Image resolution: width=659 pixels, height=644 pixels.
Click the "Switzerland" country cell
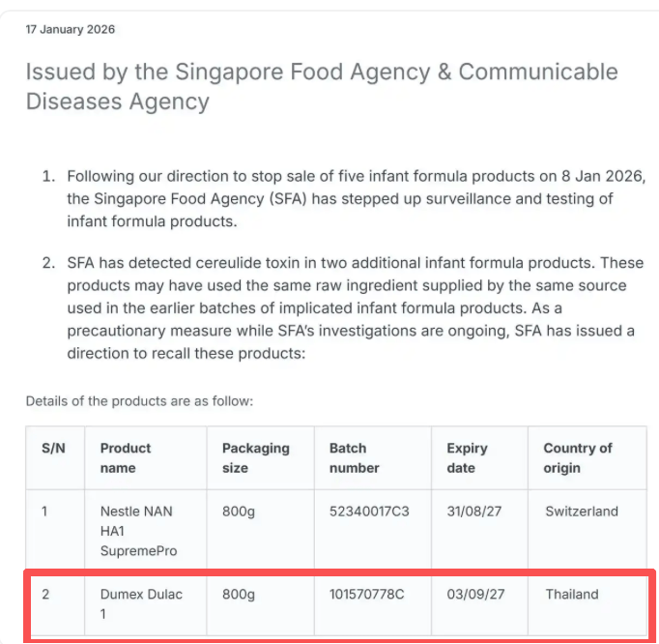click(x=581, y=512)
